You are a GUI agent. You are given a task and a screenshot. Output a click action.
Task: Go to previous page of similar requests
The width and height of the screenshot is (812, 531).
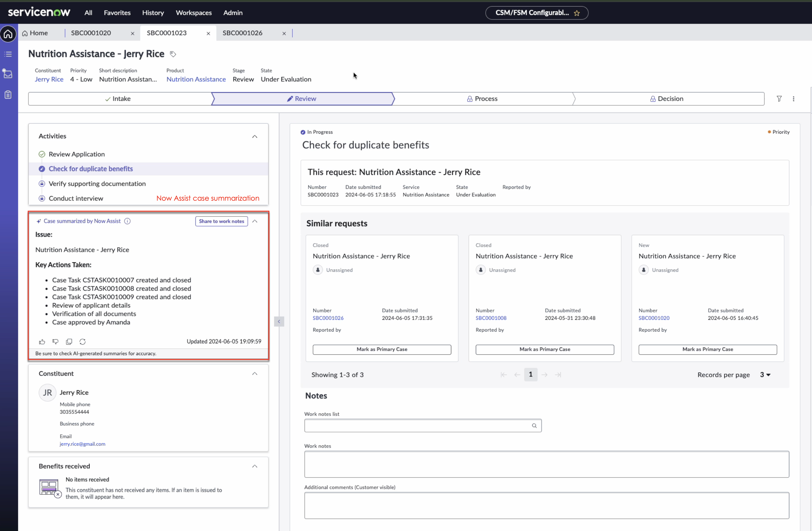[x=517, y=374]
